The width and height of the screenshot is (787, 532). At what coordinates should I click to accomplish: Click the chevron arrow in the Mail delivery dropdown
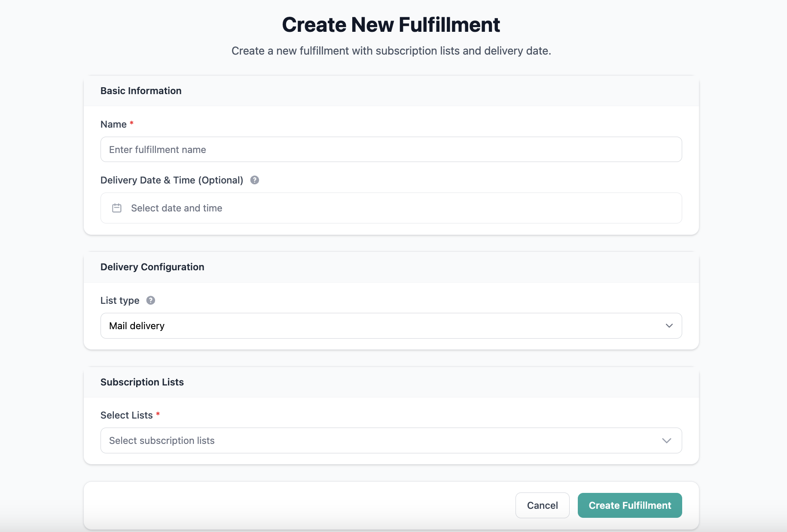(669, 326)
